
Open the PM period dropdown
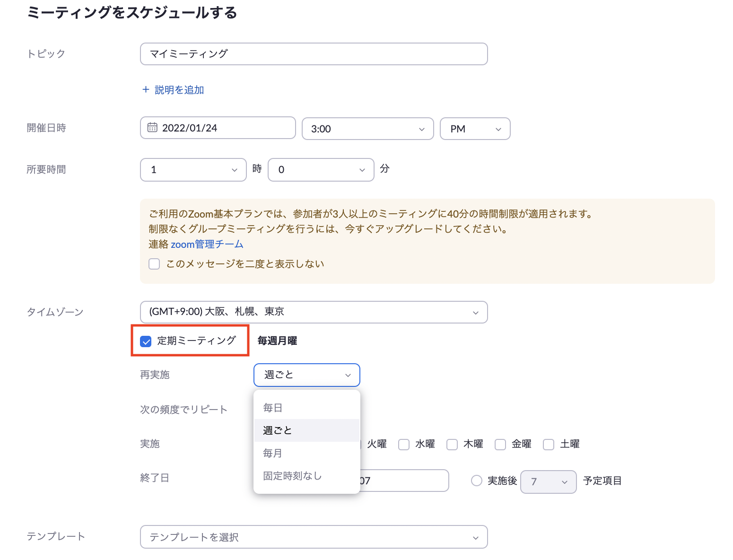[475, 129]
